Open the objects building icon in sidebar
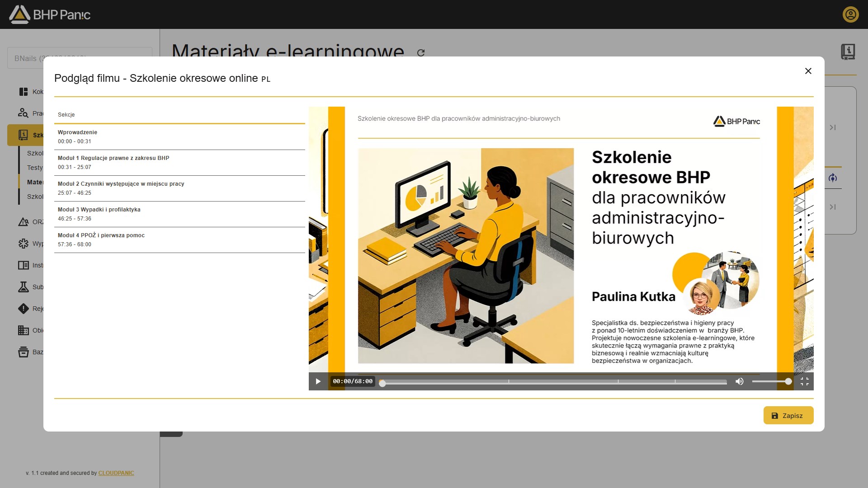Screen dimensions: 868x488 tap(24, 330)
